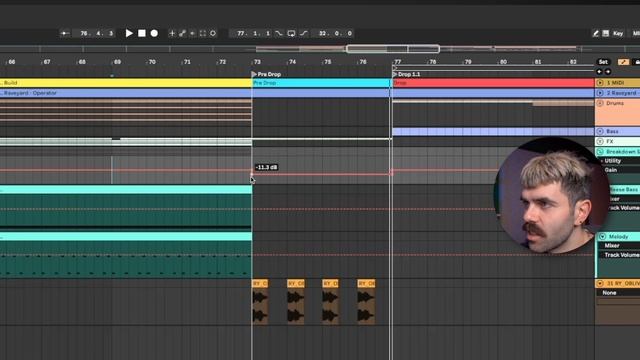640x360 pixels.
Task: Open the Melody track Mixer chooser
Action: [620, 246]
